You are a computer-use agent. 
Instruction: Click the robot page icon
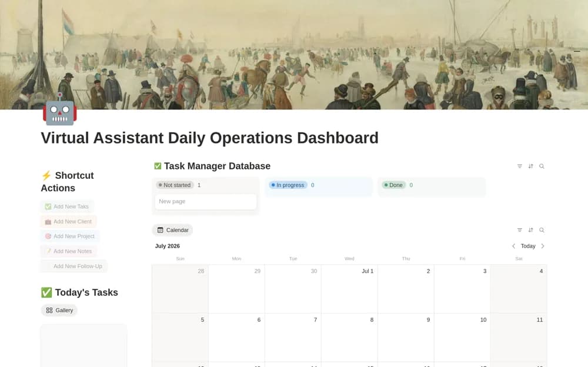coord(59,109)
